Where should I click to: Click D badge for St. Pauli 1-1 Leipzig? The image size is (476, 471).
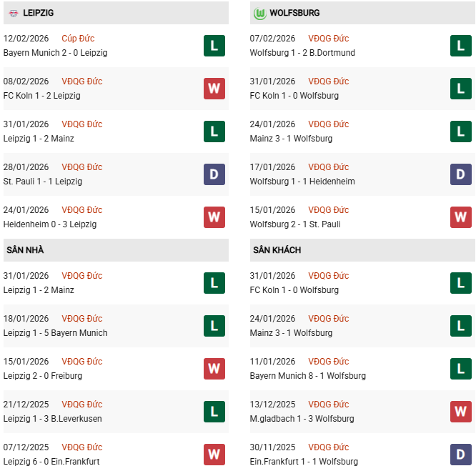(x=214, y=174)
